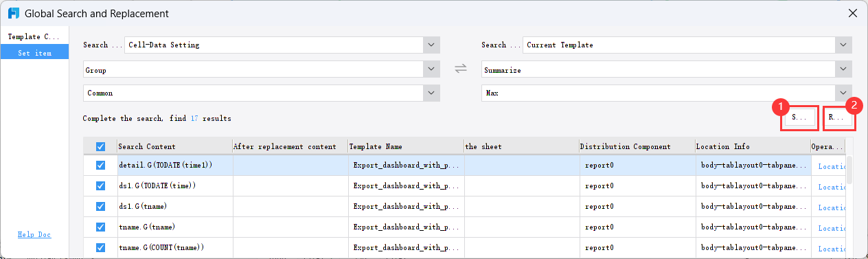Uncheck the ds1.G(TODATE(time)) row checkbox
Screen dimensions: 868x259
click(x=101, y=185)
